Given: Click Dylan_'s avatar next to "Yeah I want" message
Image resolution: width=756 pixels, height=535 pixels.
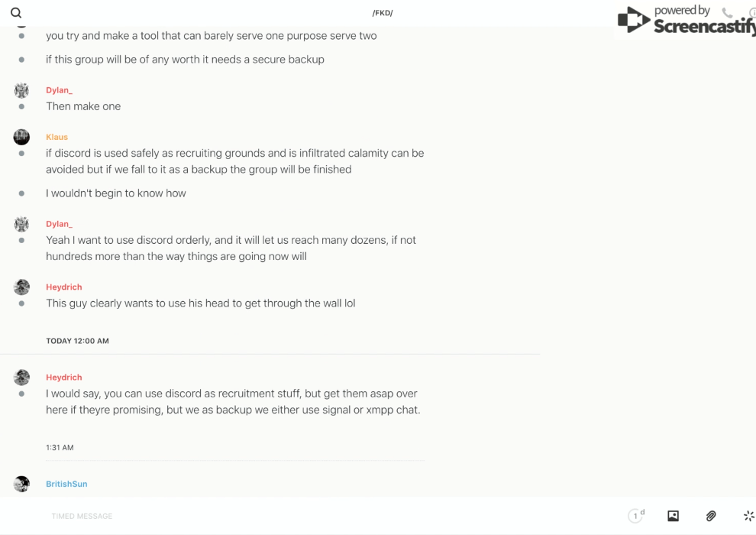Looking at the screenshot, I should click(x=21, y=224).
